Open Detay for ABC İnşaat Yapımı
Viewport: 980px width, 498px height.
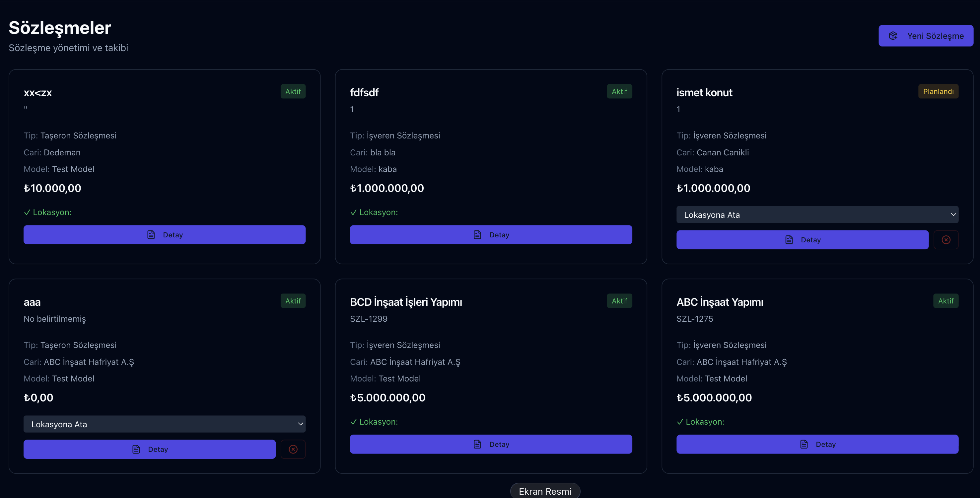817,444
